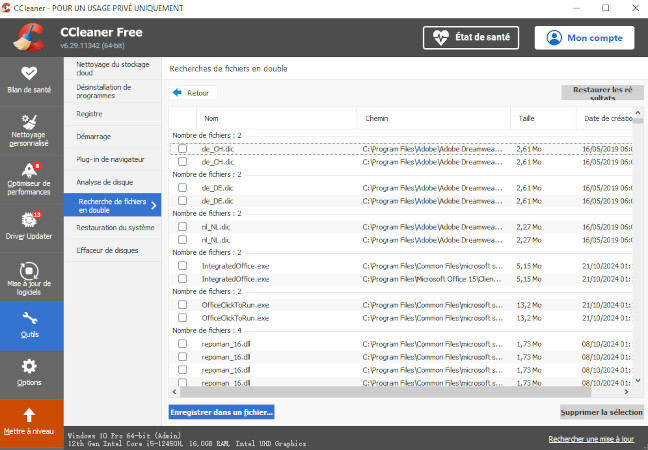Open Analyse de disque
648x450 pixels.
112,182
